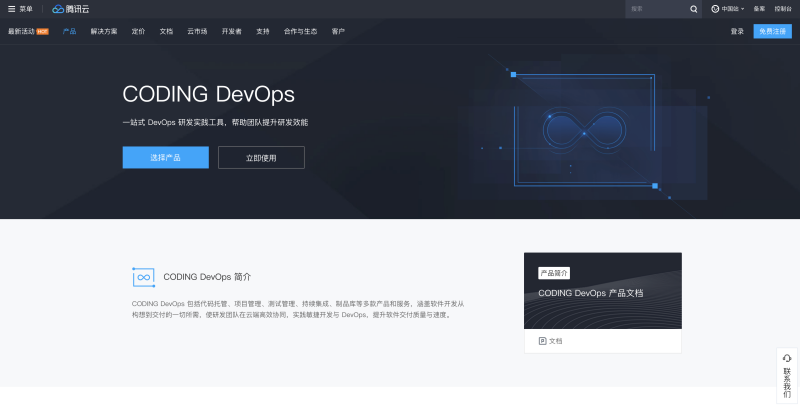Image resolution: width=800 pixels, height=405 pixels.
Task: Click the 立即使用 button
Action: tap(261, 158)
